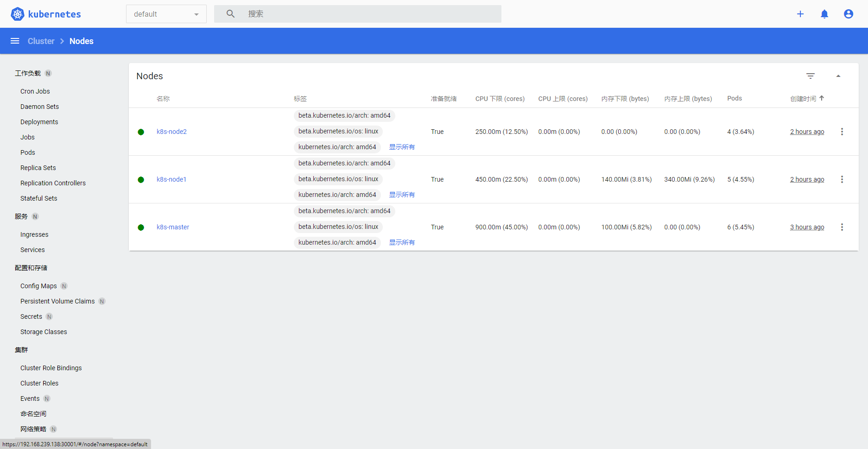868x449 pixels.
Task: Click the 集群 sidebar section
Action: point(21,350)
